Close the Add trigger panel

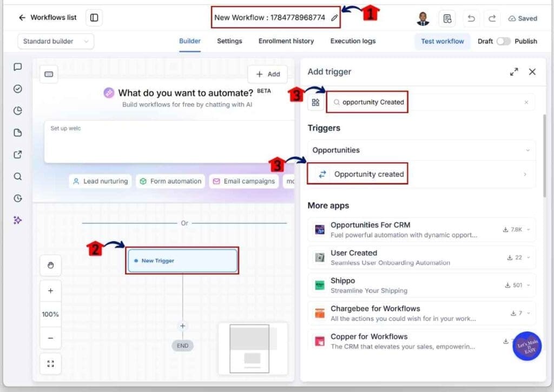[x=532, y=72]
